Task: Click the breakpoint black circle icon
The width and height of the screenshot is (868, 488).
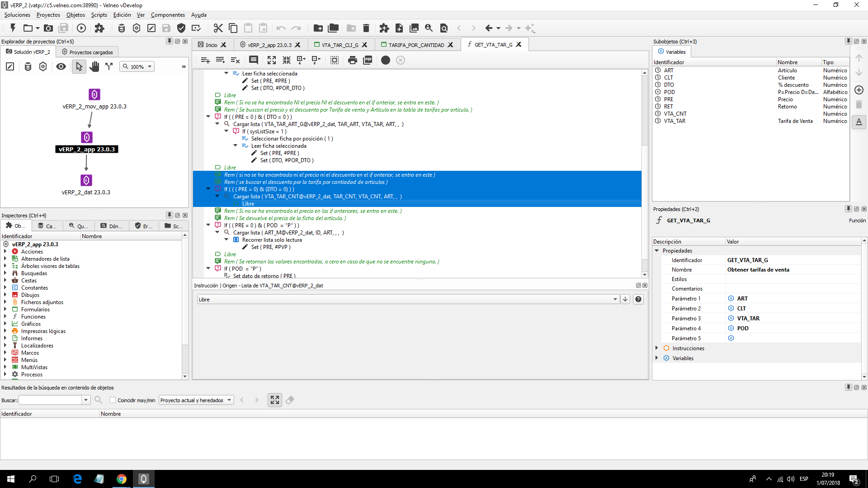Action: click(386, 60)
